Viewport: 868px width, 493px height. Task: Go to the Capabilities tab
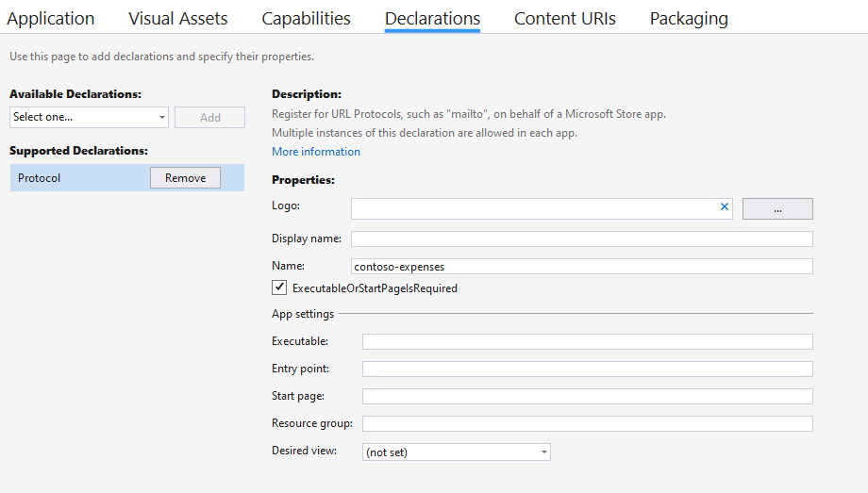click(306, 19)
